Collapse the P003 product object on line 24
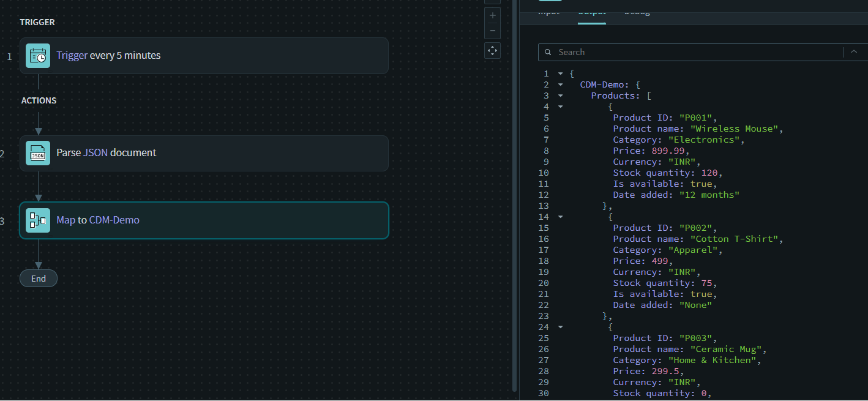 559,326
